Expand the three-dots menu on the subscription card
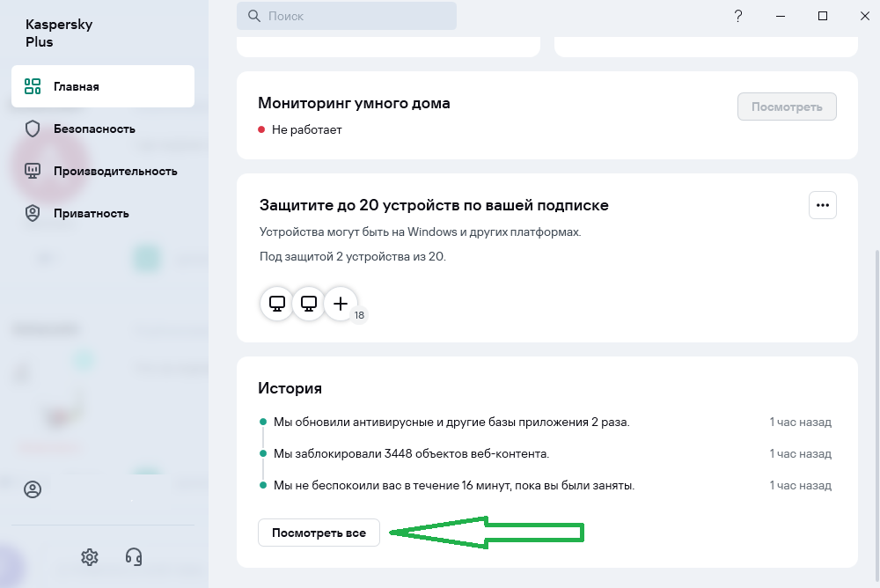Viewport: 880px width, 588px height. tap(822, 205)
